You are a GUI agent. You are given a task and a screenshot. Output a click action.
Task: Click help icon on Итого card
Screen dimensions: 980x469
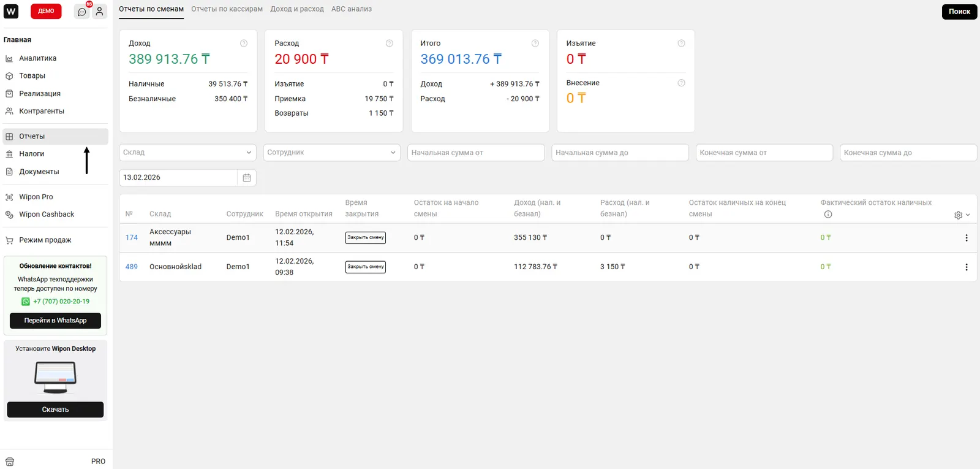535,44
